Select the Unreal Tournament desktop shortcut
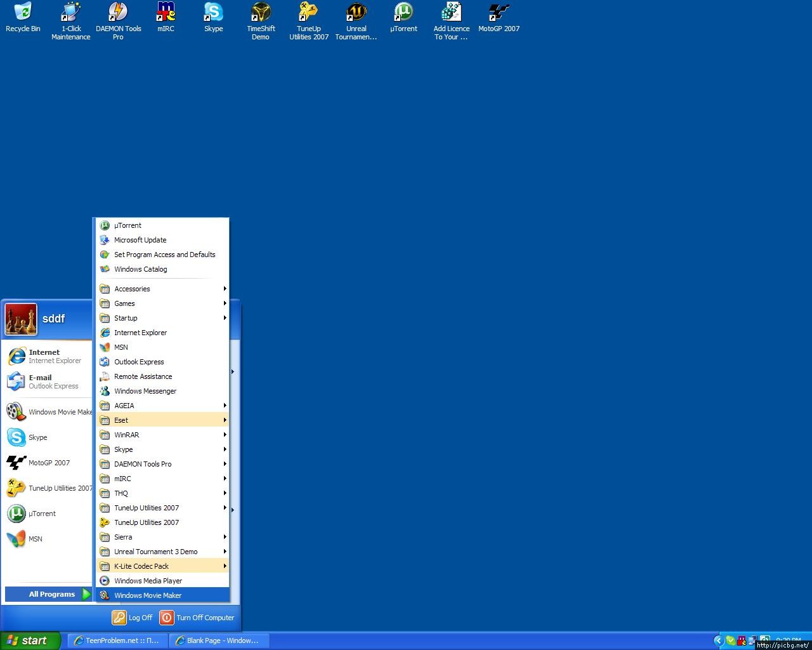812x650 pixels. pos(356,22)
